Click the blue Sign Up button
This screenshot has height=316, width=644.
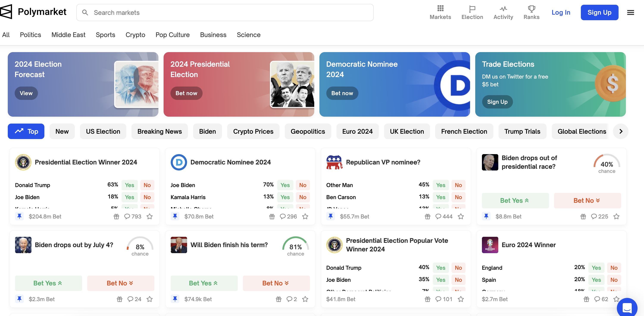pyautogui.click(x=599, y=12)
